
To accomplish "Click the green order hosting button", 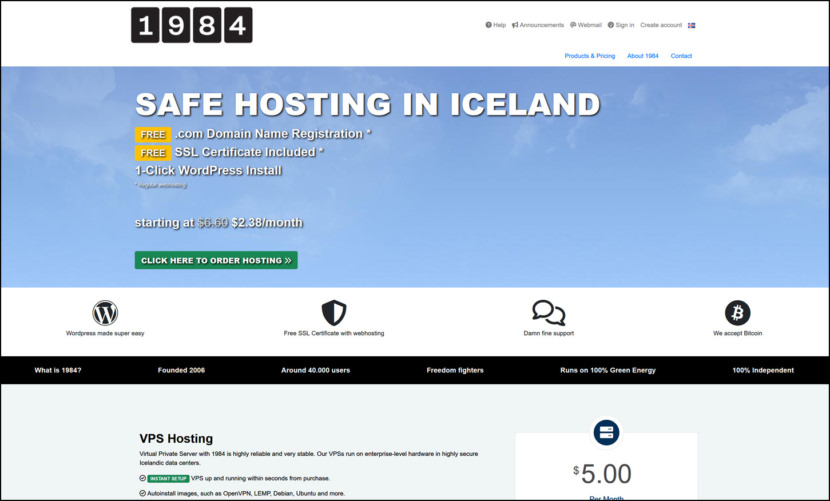I will pos(216,260).
